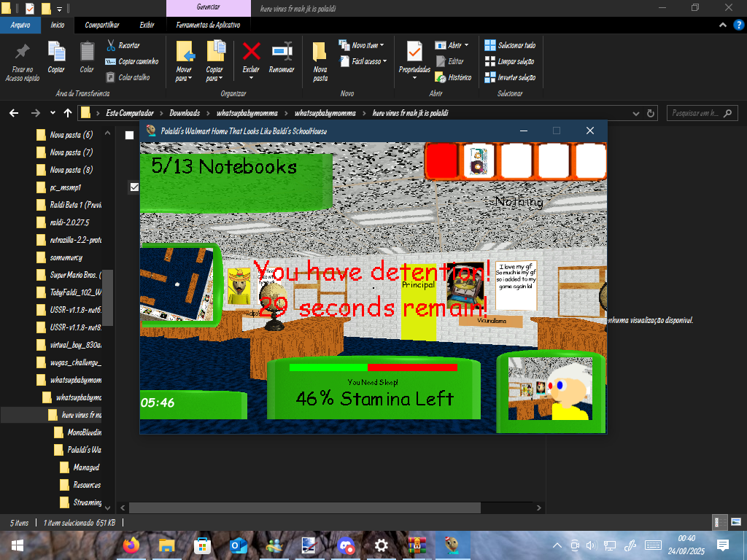Go forward with the right arrow
Screen dimensions: 747x560
pos(35,113)
